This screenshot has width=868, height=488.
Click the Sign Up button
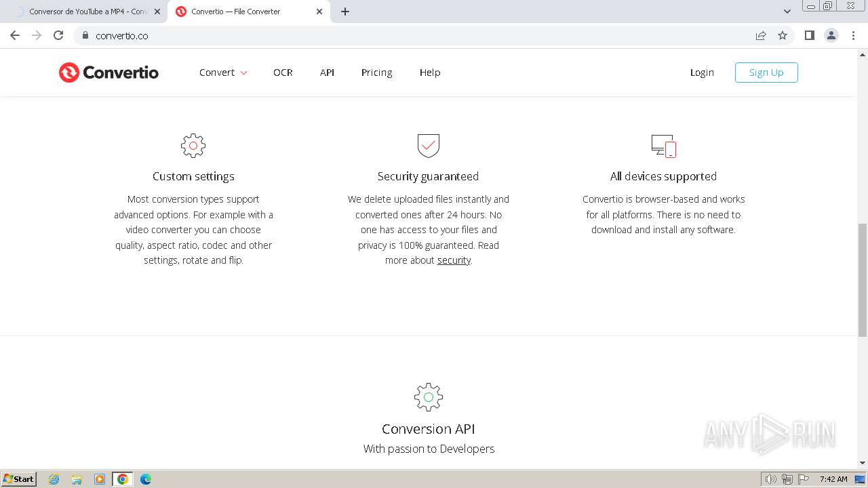[x=766, y=73]
